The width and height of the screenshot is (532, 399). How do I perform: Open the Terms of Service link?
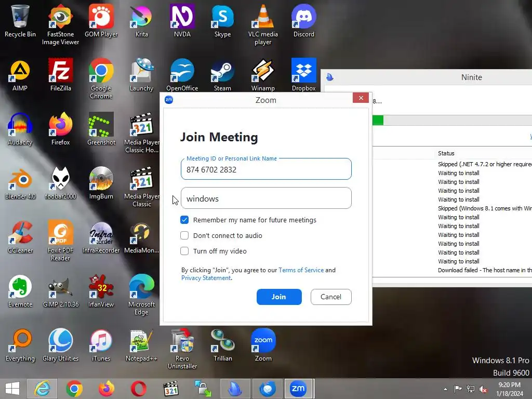pyautogui.click(x=301, y=270)
